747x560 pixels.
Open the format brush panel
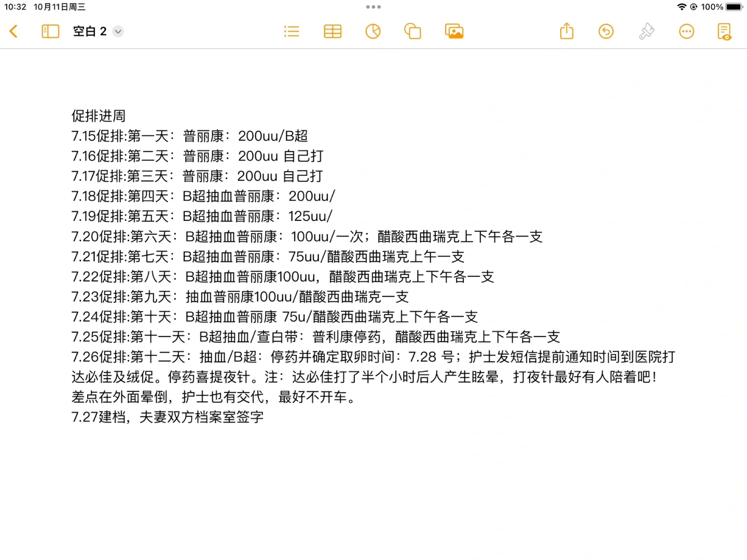(x=646, y=32)
